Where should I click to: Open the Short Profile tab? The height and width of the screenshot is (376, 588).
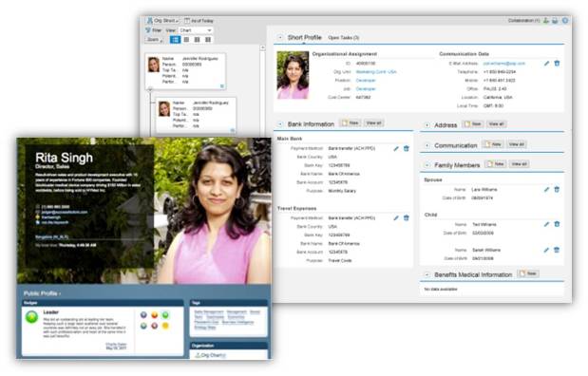click(304, 37)
